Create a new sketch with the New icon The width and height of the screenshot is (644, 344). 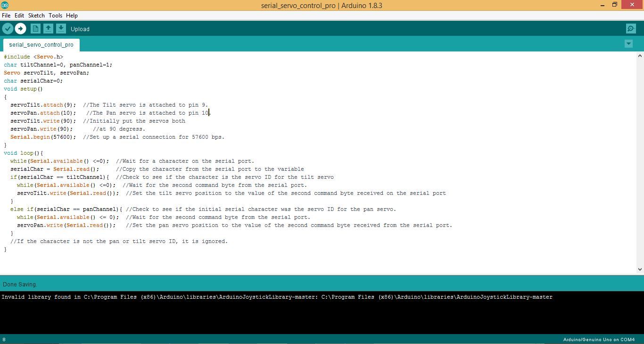tap(35, 29)
